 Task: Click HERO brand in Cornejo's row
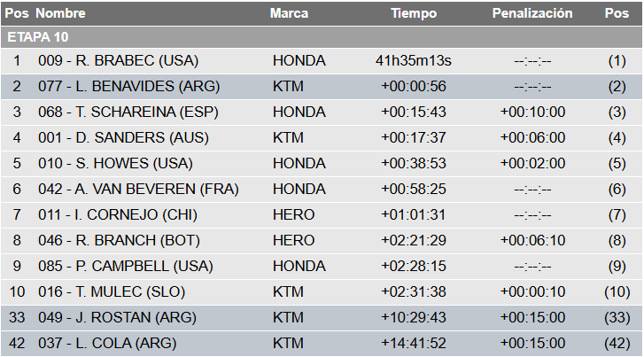coord(293,215)
